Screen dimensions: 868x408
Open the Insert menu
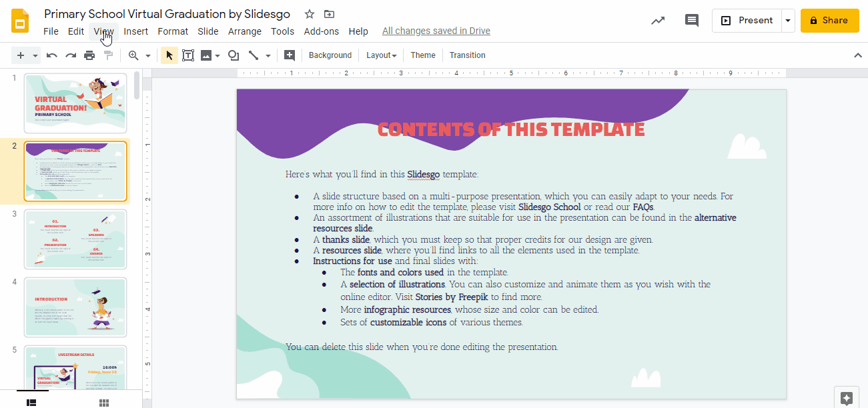136,31
